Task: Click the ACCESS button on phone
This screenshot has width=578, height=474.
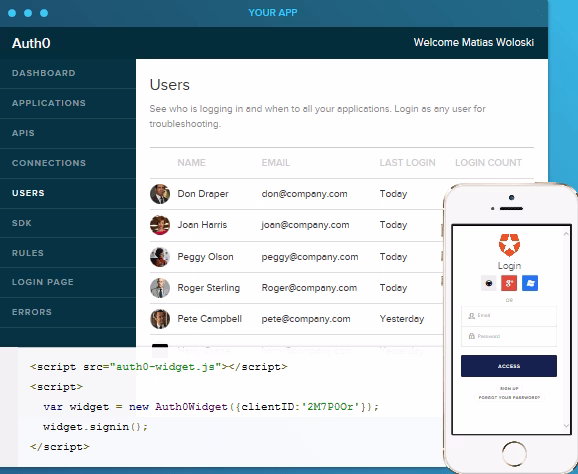Action: click(509, 366)
